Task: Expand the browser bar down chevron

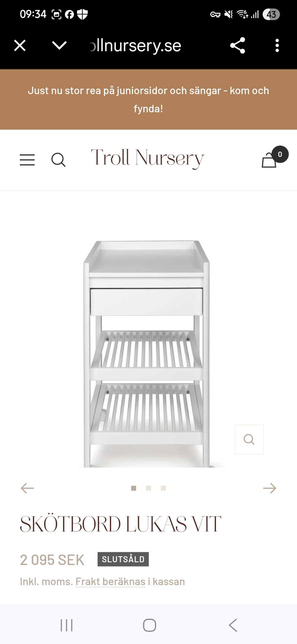Action: [59, 46]
